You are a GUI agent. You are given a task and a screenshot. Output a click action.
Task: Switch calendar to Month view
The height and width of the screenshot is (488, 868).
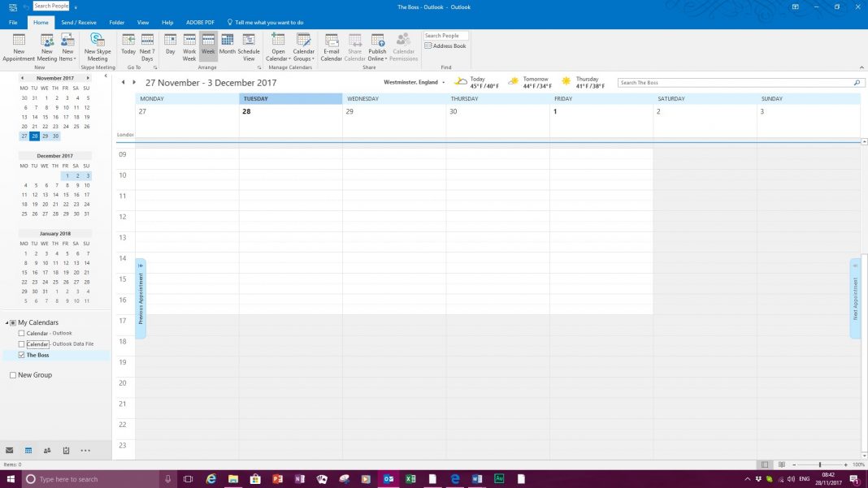point(228,47)
